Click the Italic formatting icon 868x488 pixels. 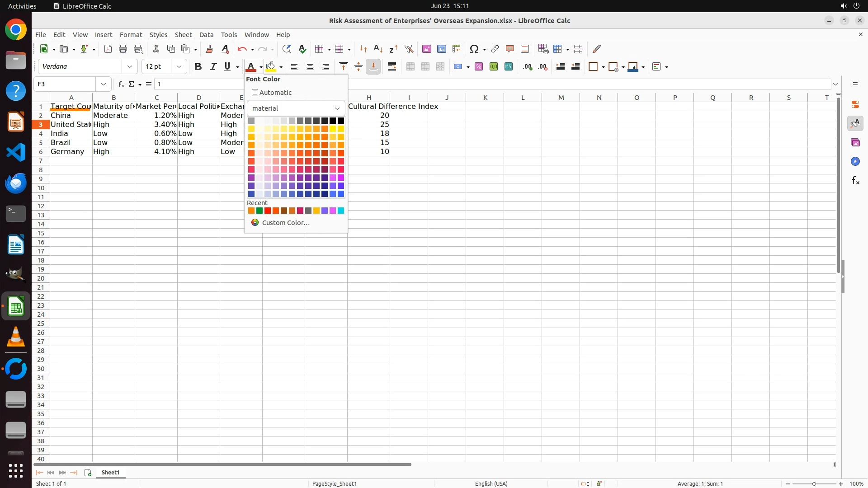coord(213,67)
